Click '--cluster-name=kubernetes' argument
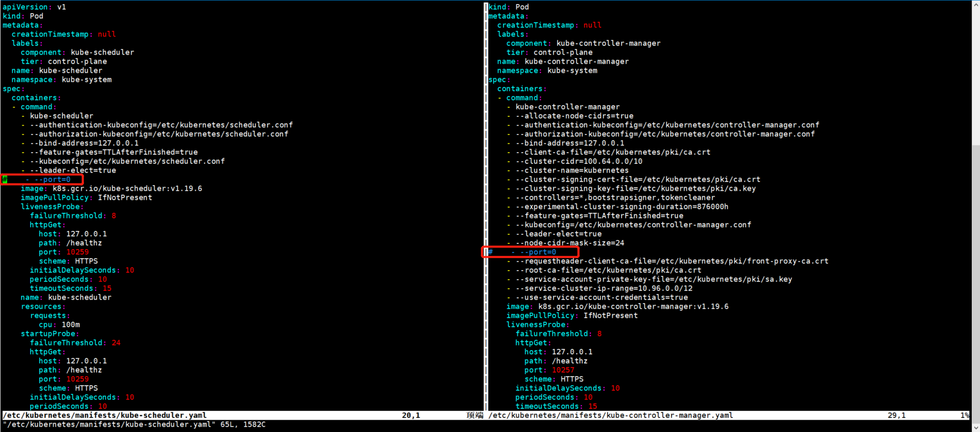 tap(573, 170)
